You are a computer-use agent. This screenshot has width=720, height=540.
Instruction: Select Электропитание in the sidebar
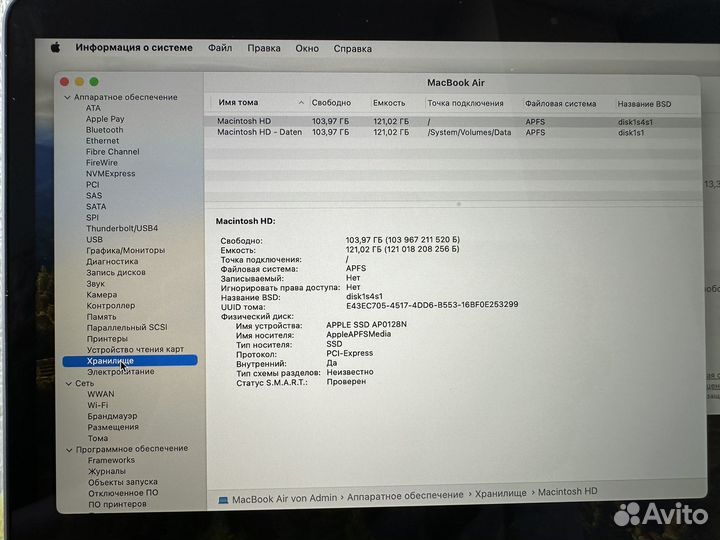121,371
